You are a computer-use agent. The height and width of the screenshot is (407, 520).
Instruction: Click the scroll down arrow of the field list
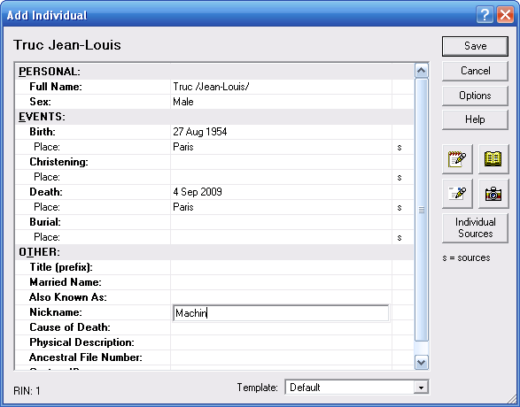tap(421, 362)
